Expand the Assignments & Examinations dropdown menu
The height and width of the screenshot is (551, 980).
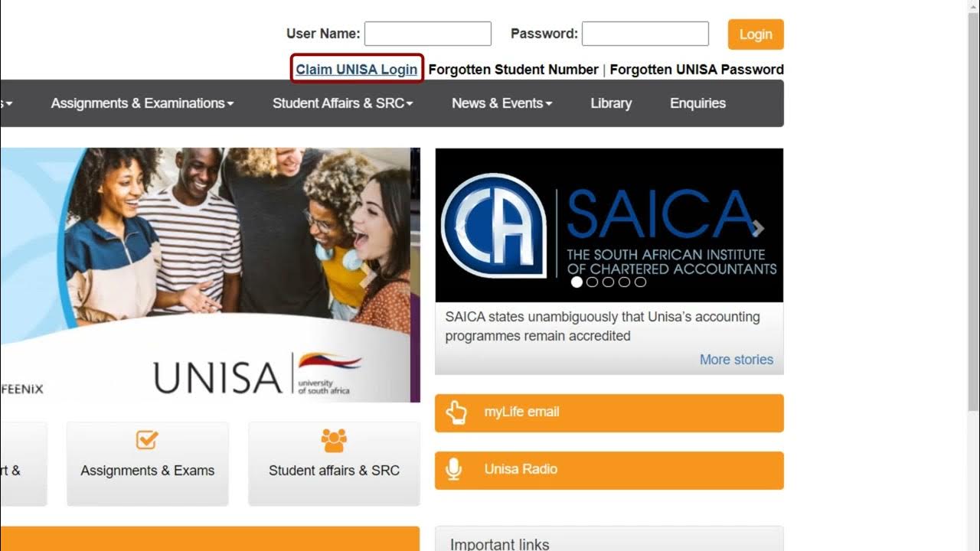(x=142, y=103)
